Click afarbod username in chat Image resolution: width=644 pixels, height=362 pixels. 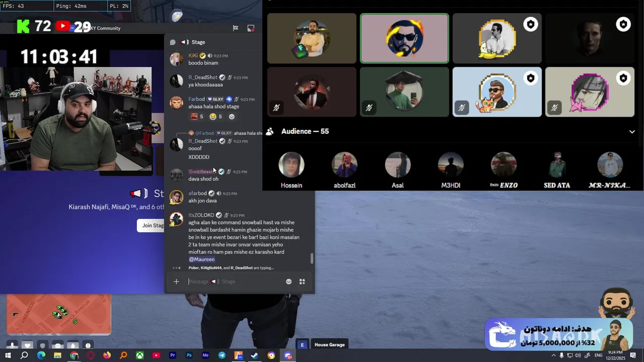[198, 193]
